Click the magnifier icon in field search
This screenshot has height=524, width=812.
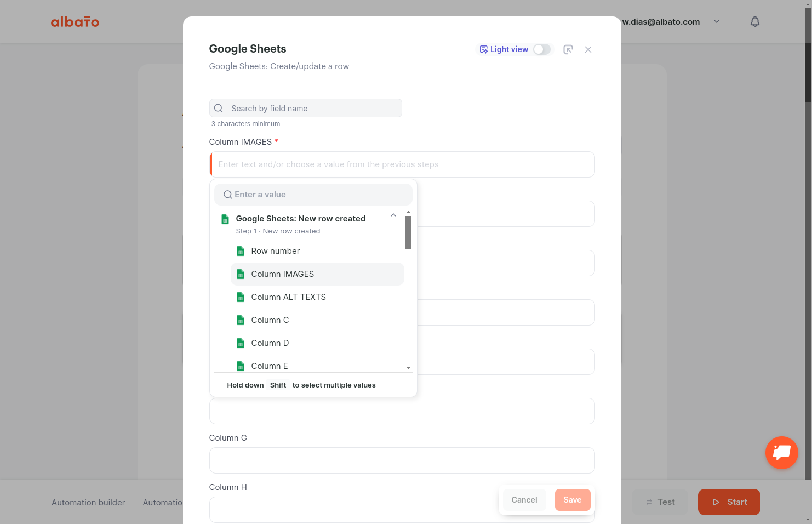[219, 108]
